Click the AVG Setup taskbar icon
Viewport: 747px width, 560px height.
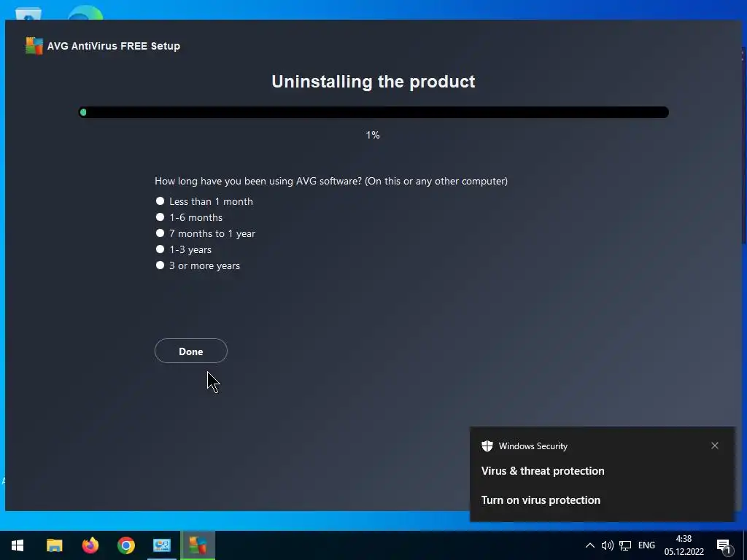coord(198,545)
